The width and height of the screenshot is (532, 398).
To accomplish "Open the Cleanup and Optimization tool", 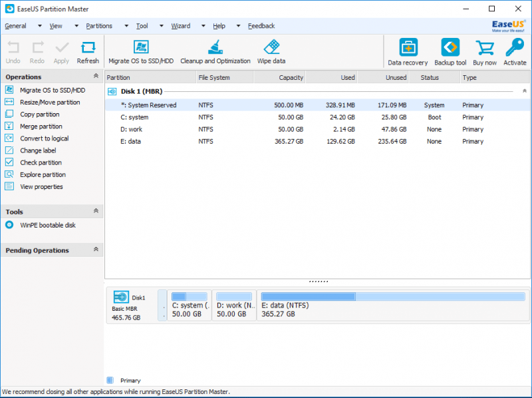I will click(215, 48).
